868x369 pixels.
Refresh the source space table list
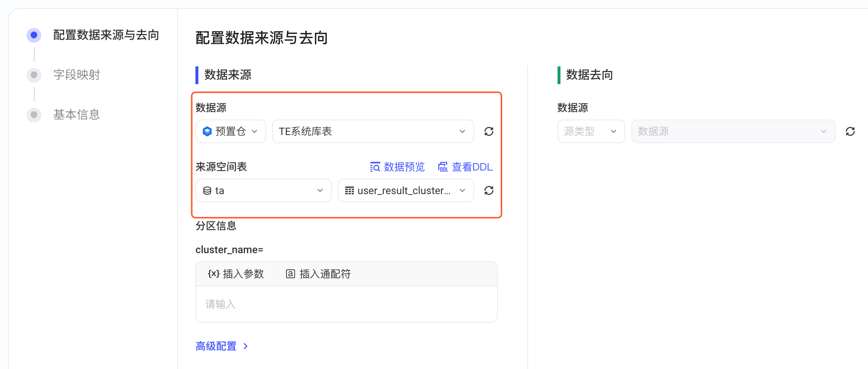click(489, 190)
